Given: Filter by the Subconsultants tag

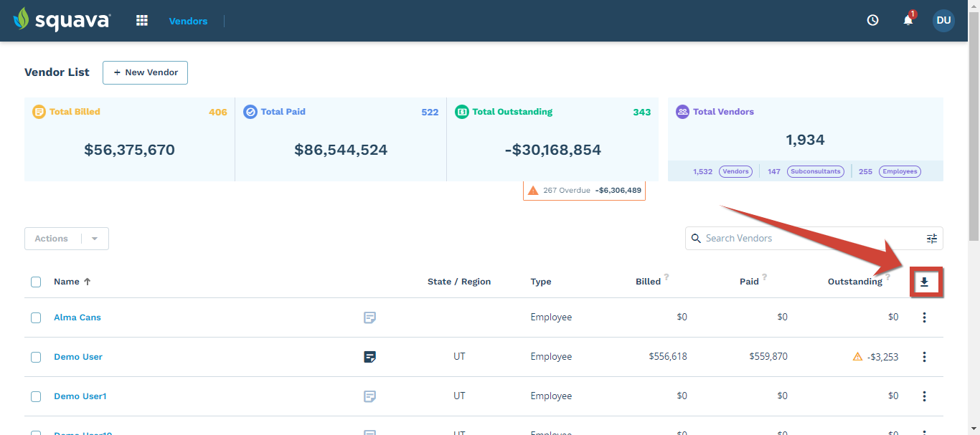Looking at the screenshot, I should [x=815, y=171].
